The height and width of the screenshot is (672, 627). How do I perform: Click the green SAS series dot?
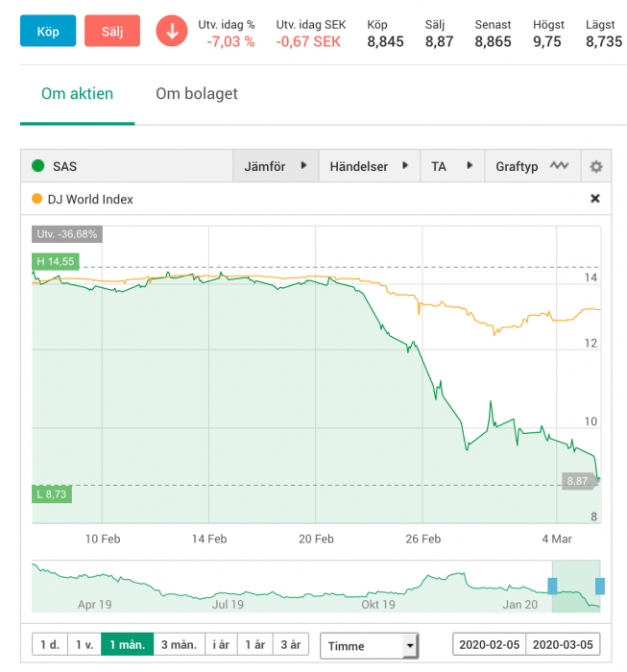tap(38, 166)
